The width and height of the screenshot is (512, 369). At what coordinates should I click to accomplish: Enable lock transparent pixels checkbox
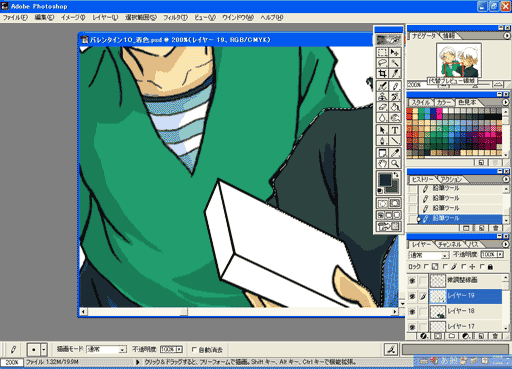click(426, 267)
